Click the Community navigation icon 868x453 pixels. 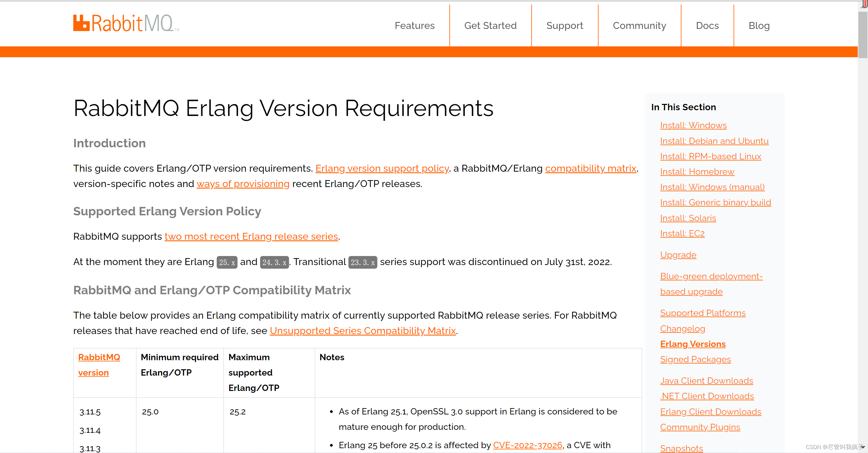click(639, 25)
